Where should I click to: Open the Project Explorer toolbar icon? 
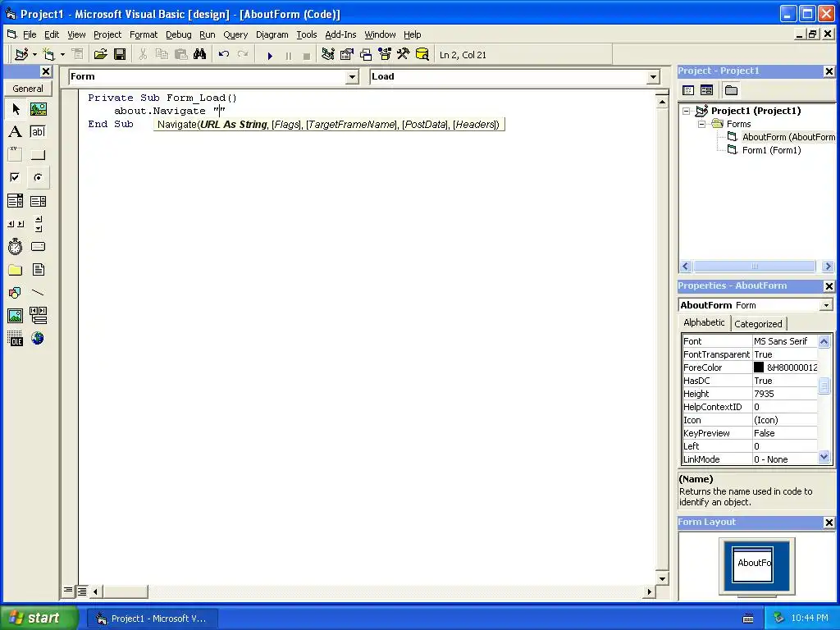point(328,55)
